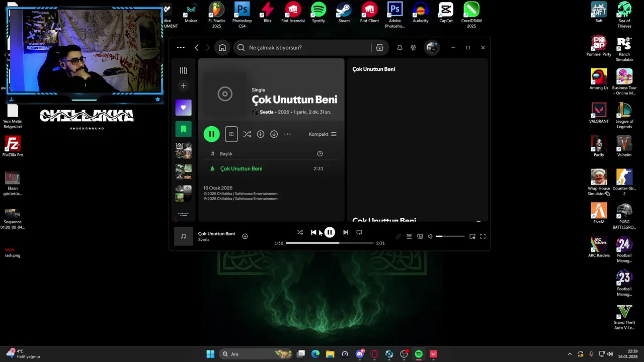644x362 pixels.
Task: Show hidden system tray icons chevron
Action: (x=570, y=354)
